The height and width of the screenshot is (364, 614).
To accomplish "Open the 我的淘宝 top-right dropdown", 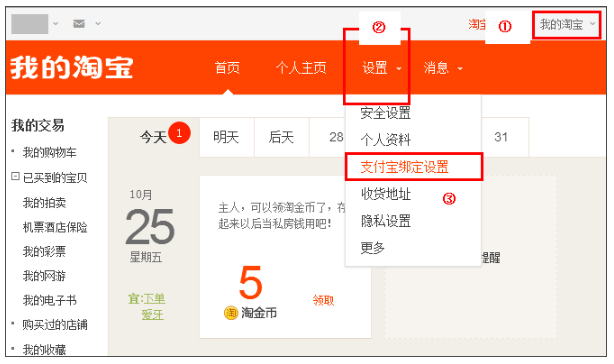I will [567, 25].
